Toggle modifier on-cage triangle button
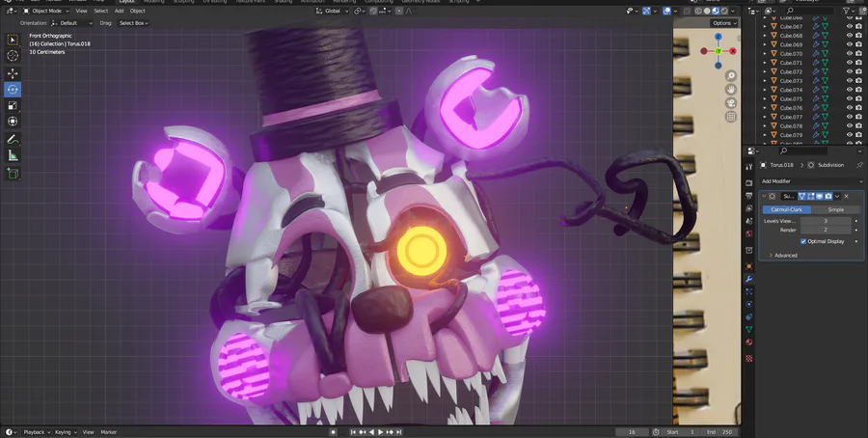The width and height of the screenshot is (868, 438). 801,196
